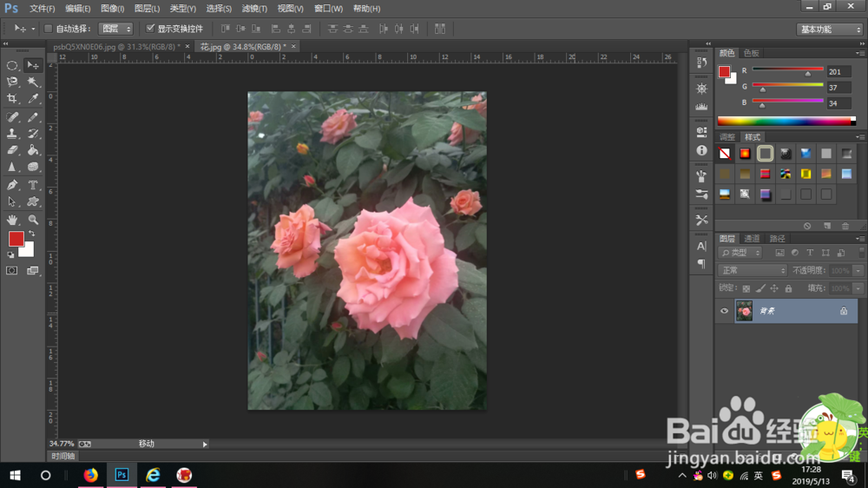Open the Normal blend mode dropdown

tap(753, 270)
